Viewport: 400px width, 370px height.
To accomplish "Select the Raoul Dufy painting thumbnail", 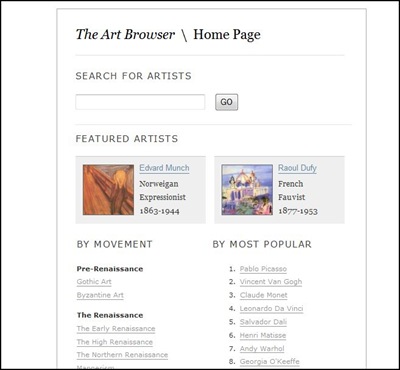I will coord(247,190).
